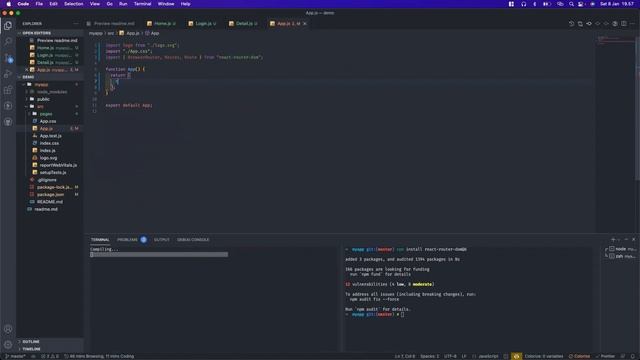Open the Manage gear in activity bar
The width and height of the screenshot is (640, 360).
pyautogui.click(x=8, y=345)
